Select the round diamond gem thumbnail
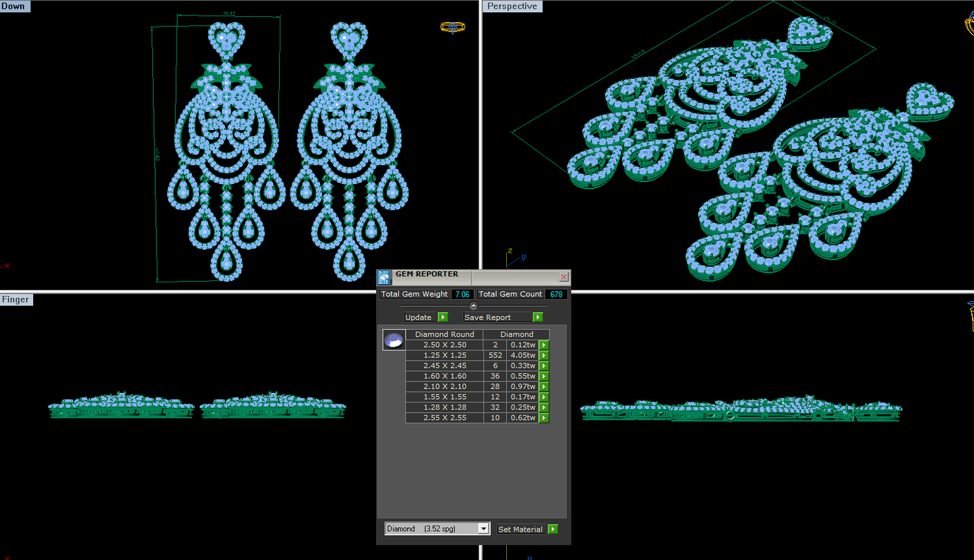Image resolution: width=974 pixels, height=560 pixels. point(394,340)
